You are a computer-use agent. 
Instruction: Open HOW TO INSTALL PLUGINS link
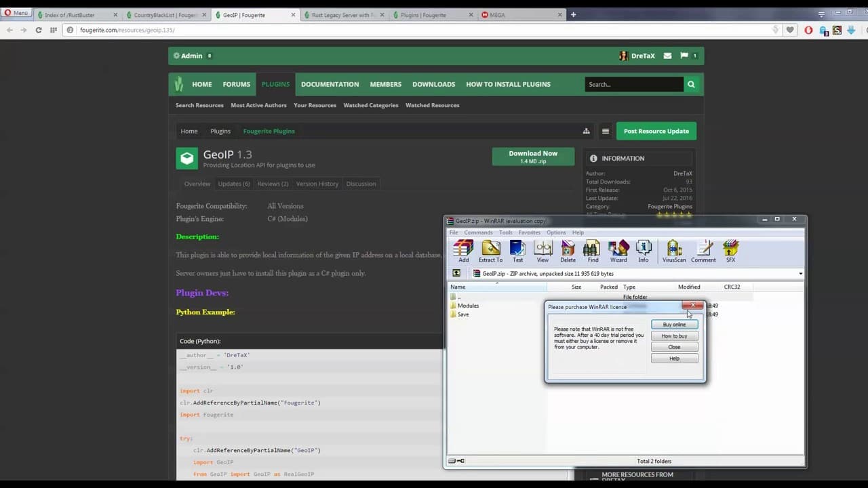pos(508,84)
